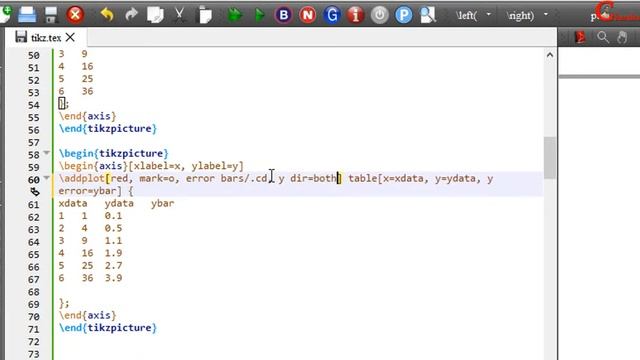Create a new document with the green-plus icon
This screenshot has height=360, width=640.
(6, 14)
